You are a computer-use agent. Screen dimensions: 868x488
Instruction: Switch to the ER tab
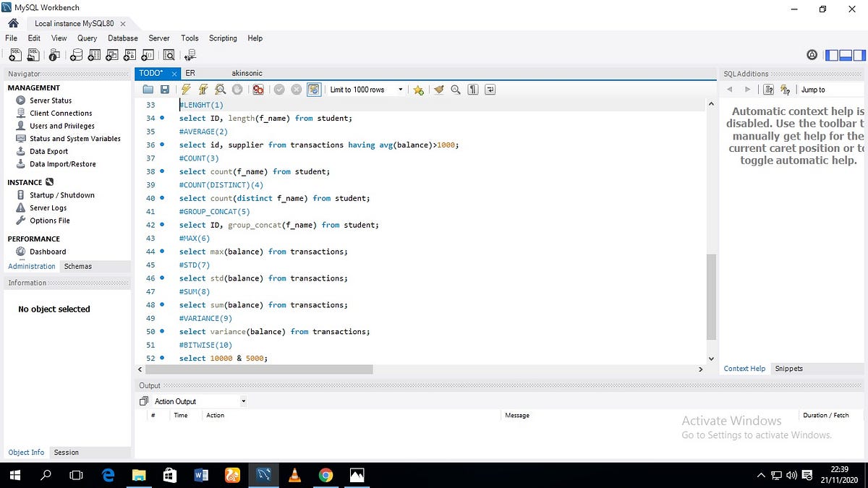190,73
